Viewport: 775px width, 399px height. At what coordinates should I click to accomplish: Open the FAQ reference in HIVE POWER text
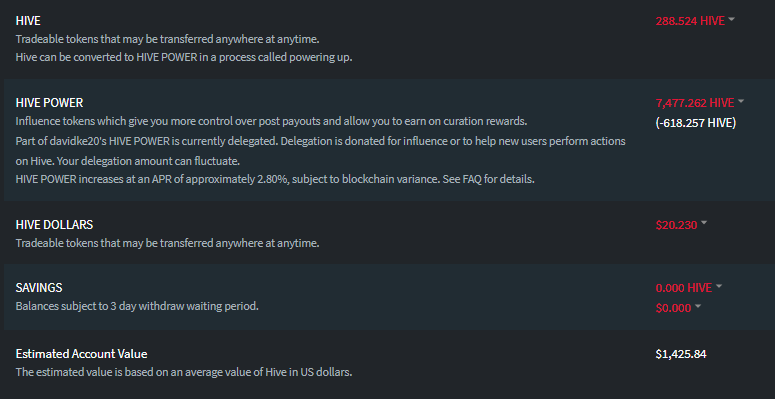pos(472,179)
